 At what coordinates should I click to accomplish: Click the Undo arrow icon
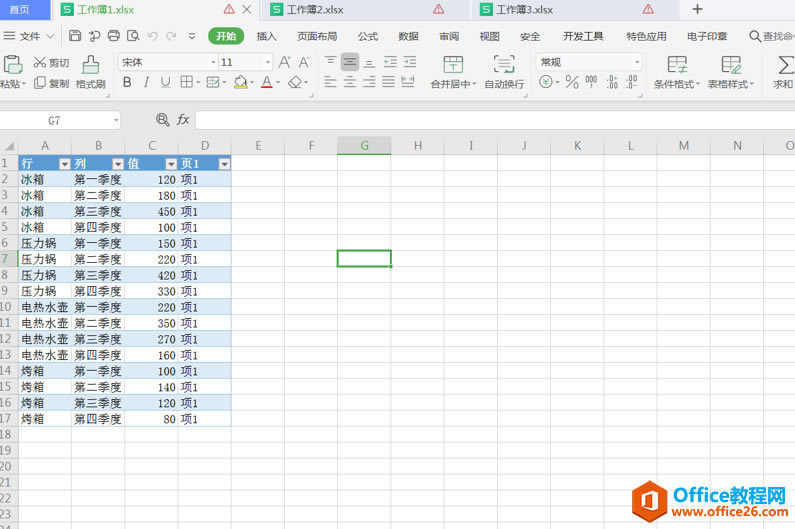click(x=152, y=36)
